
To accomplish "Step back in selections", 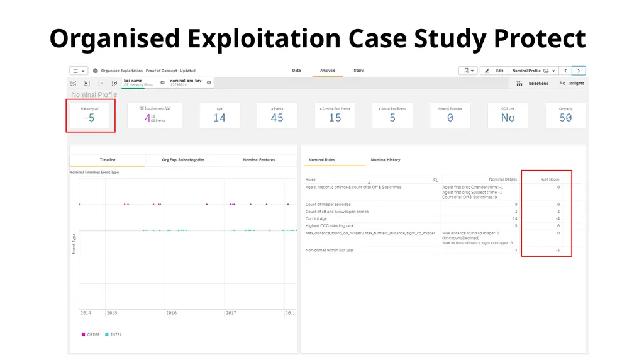I will [87, 83].
